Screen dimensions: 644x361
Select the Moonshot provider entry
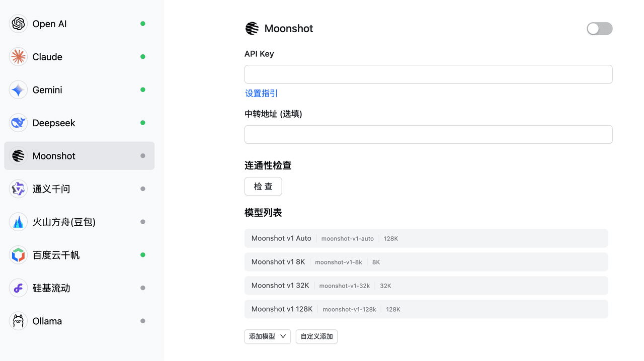click(x=79, y=156)
